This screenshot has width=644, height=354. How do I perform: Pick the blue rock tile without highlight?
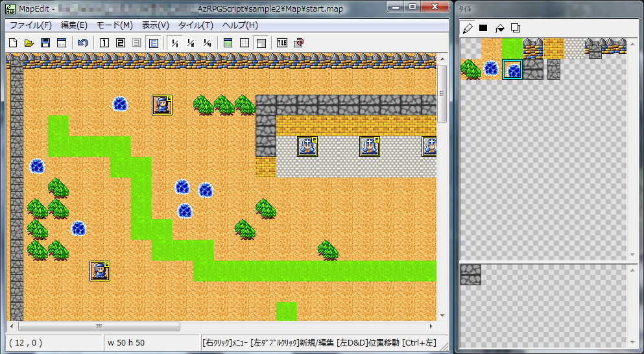(x=492, y=69)
